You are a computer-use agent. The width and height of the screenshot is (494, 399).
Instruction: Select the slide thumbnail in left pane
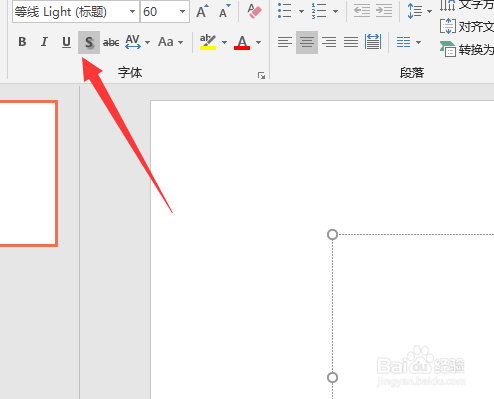coord(28,173)
